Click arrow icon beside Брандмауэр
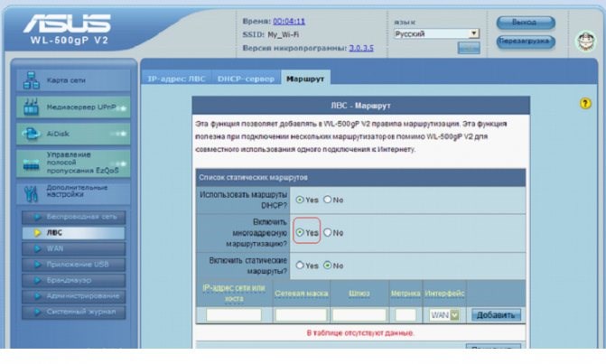The height and width of the screenshot is (364, 606). point(38,281)
